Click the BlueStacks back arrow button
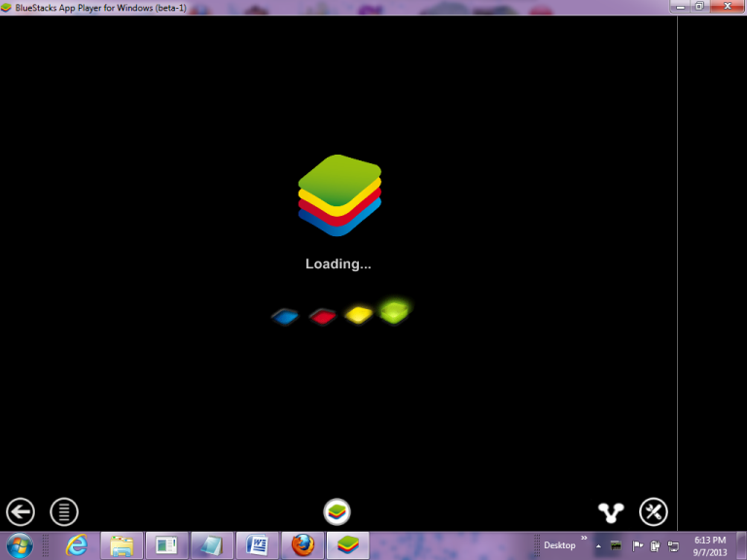The width and height of the screenshot is (747, 560). (x=20, y=512)
